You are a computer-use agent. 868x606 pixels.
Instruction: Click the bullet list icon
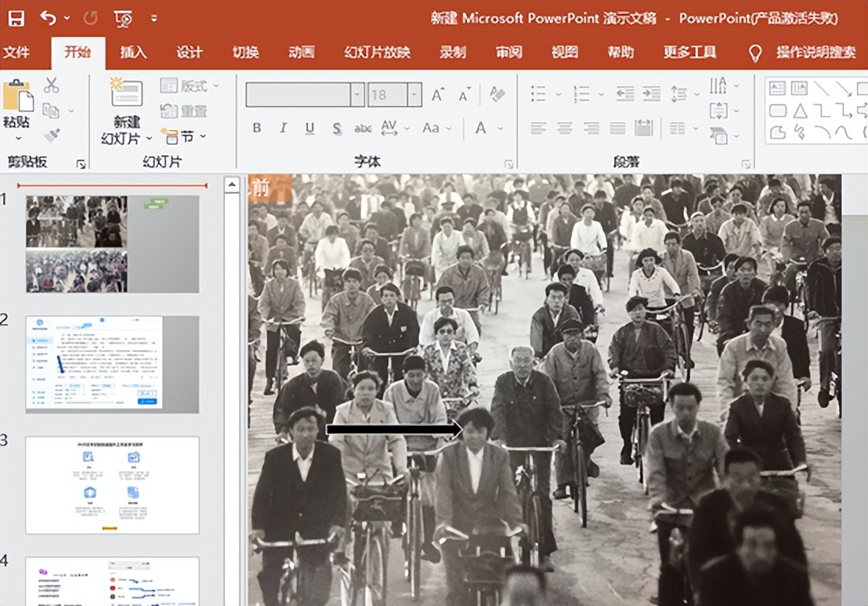click(538, 93)
